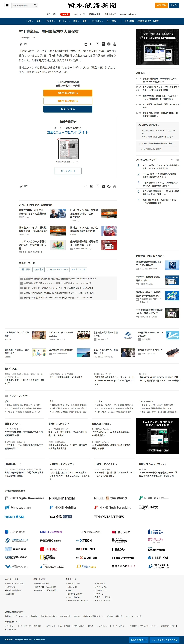Open the アクセスランキング section heading
Image resolution: width=184 pixels, height=644 pixels.
[x=147, y=160]
